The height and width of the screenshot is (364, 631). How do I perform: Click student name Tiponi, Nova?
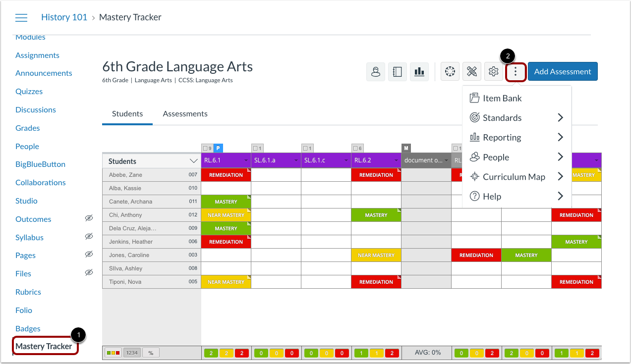click(125, 282)
